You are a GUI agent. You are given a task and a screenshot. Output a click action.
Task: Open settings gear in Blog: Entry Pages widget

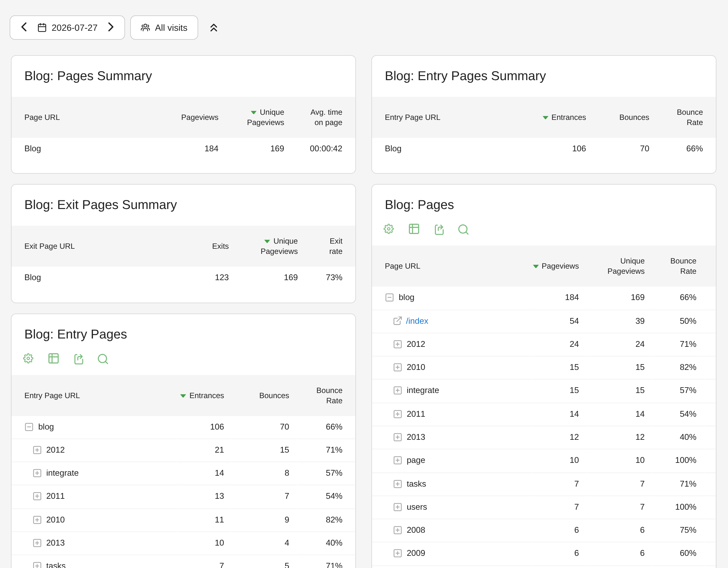28,358
